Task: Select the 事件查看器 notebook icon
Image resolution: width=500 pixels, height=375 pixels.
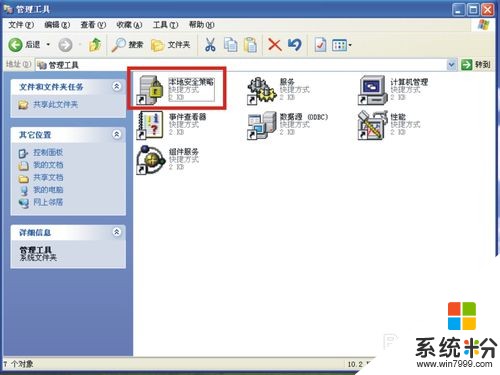Action: pos(150,125)
